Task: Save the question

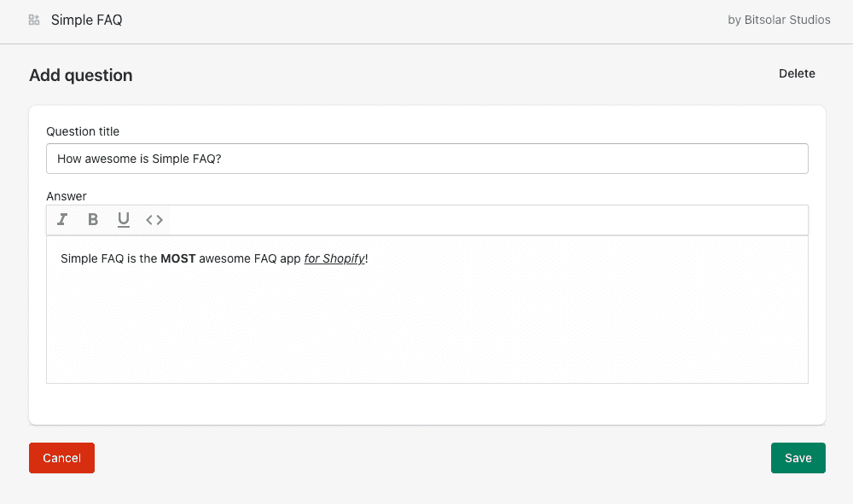Action: pyautogui.click(x=798, y=458)
